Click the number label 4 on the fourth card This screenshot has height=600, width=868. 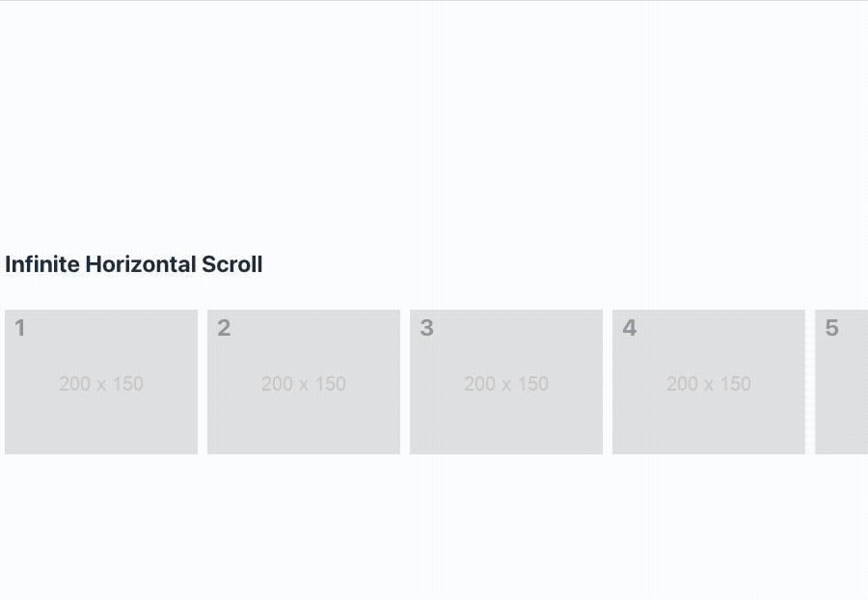point(628,328)
